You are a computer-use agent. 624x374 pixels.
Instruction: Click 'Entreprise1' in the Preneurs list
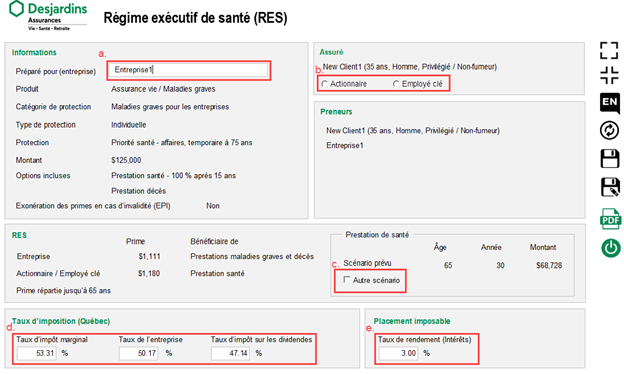click(x=345, y=146)
